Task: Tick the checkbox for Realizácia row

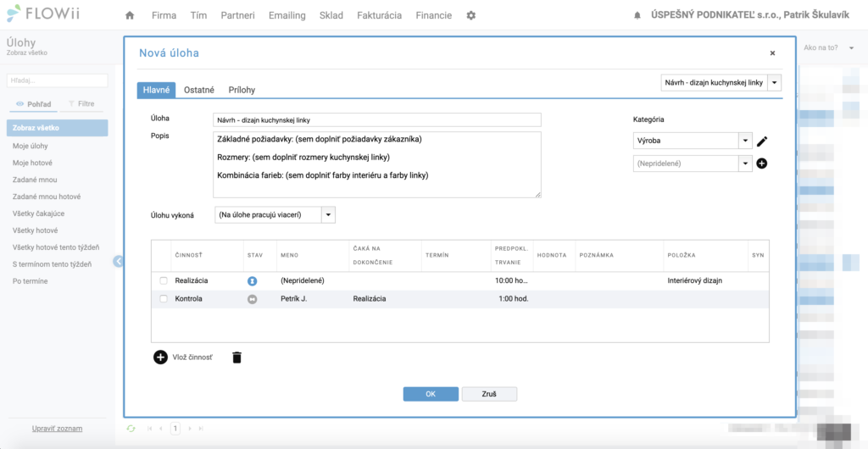Action: (x=164, y=281)
